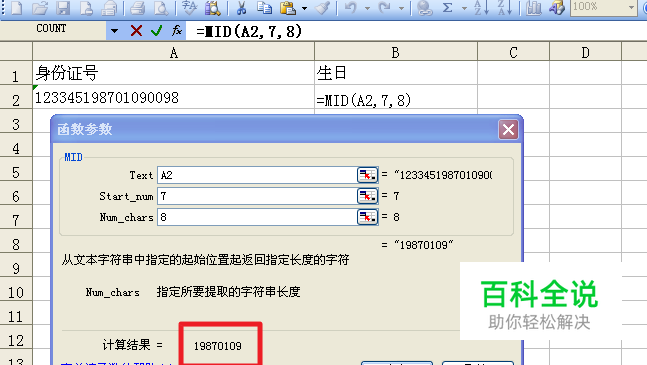Image resolution: width=647 pixels, height=365 pixels.
Task: Open the Paste options dropdown arrow
Action: [305, 8]
